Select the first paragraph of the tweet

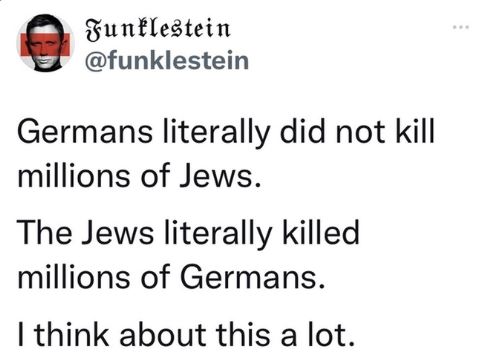(226, 154)
